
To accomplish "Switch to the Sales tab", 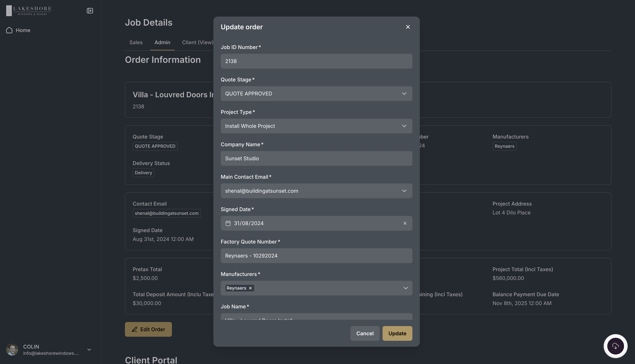I will 136,43.
